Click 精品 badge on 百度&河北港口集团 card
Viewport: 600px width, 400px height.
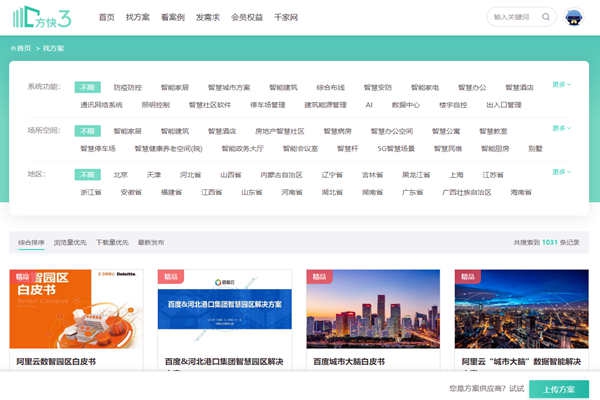click(x=171, y=277)
